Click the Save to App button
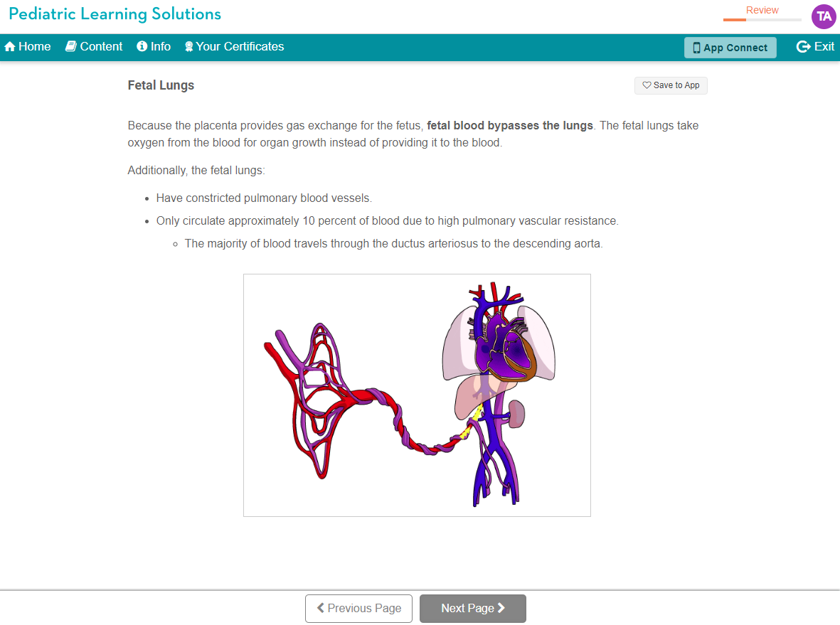 point(671,85)
